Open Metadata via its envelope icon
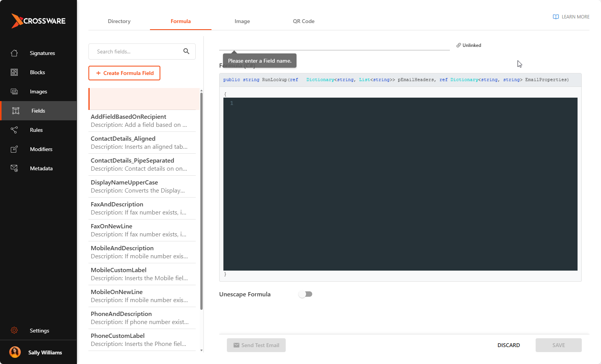 [x=14, y=168]
